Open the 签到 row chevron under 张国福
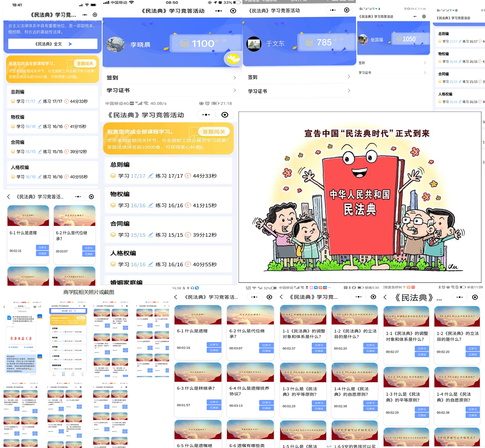The height and width of the screenshot is (448, 485). tap(425, 63)
